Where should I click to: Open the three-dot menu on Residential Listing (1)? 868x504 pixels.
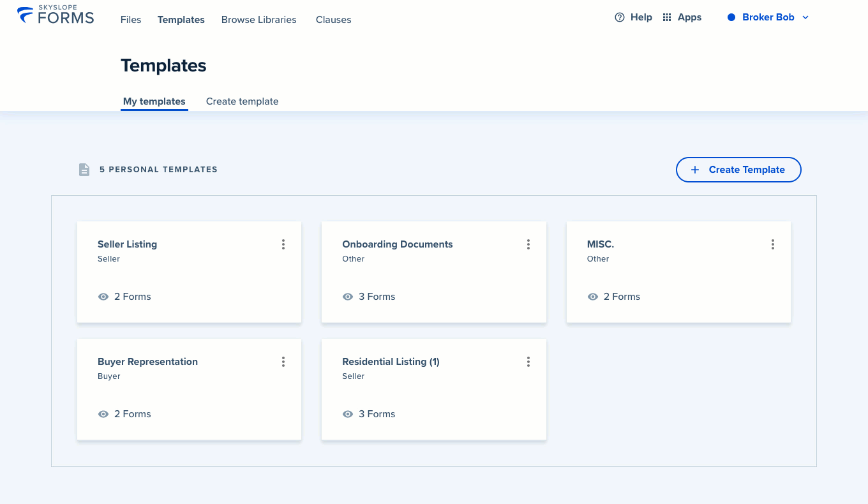point(528,362)
